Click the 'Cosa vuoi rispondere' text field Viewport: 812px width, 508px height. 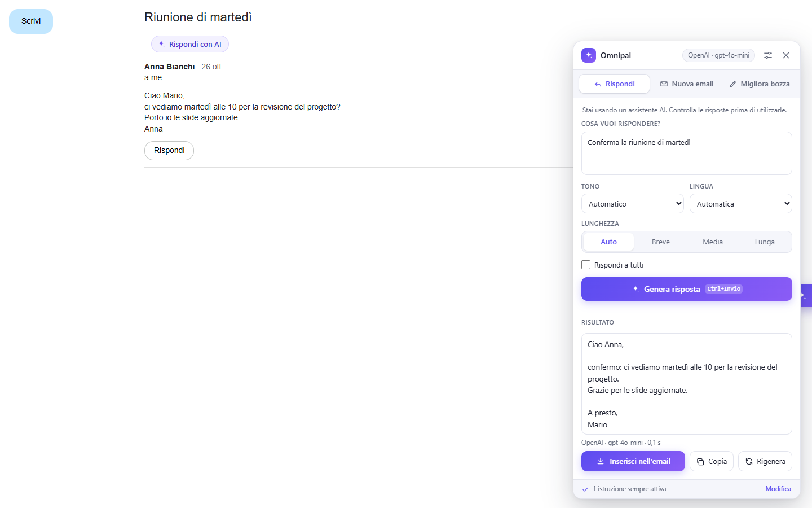point(687,154)
